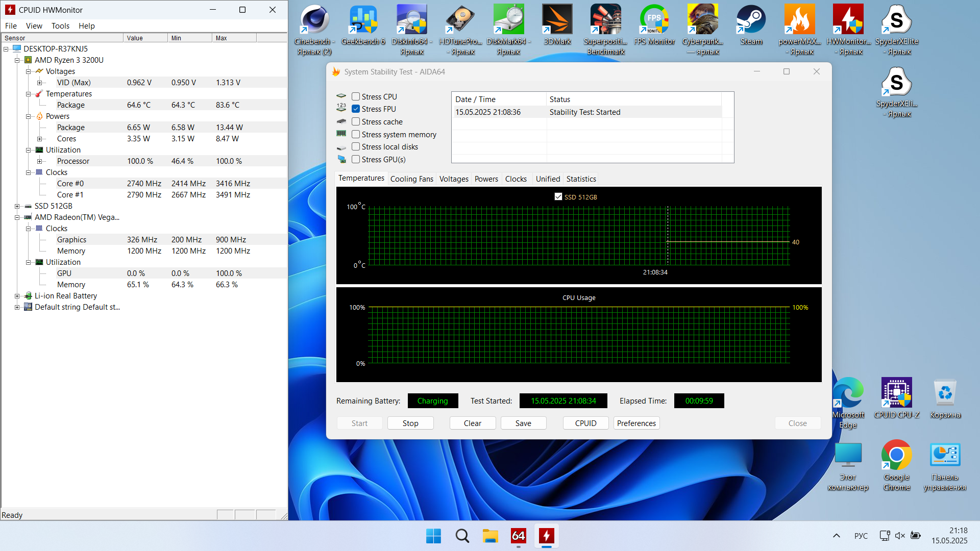Click the Windows Start button
Image resolution: width=980 pixels, height=551 pixels.
pyautogui.click(x=433, y=536)
